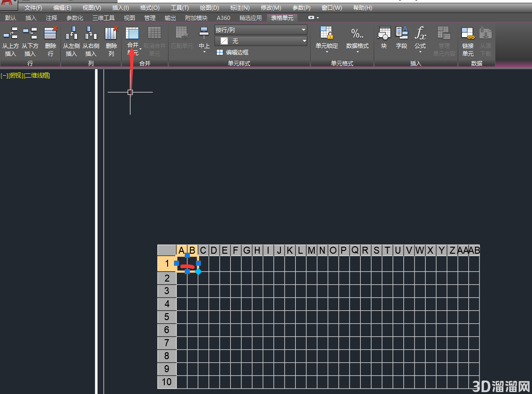Switch to the A360 ribbon tab
This screenshot has height=394, width=532.
223,18
